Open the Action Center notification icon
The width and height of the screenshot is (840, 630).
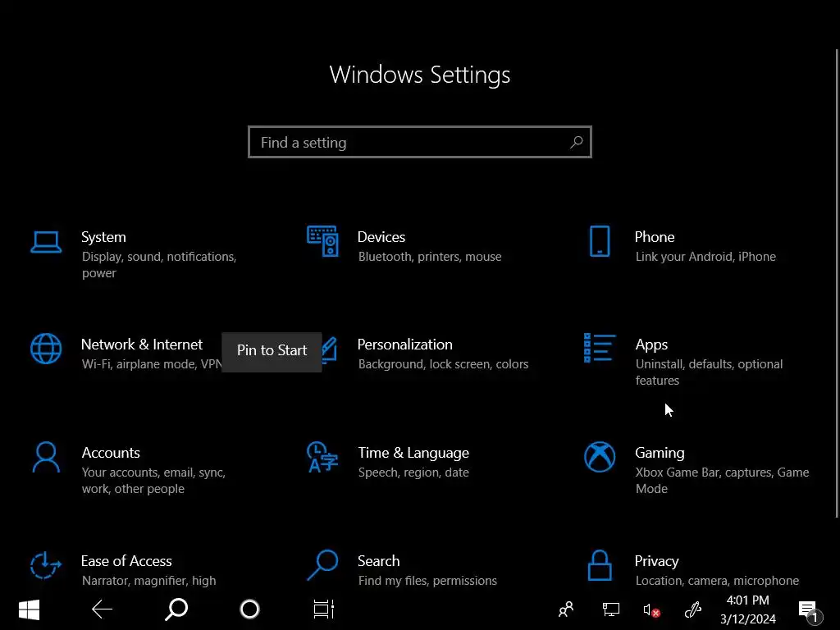click(x=809, y=611)
